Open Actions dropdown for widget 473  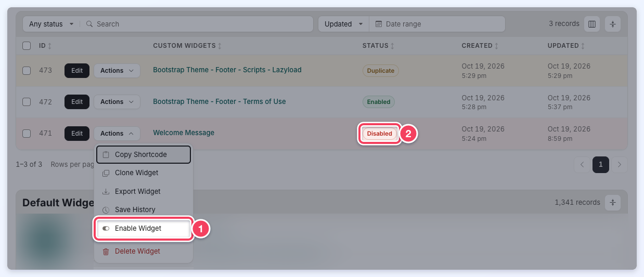coord(117,71)
